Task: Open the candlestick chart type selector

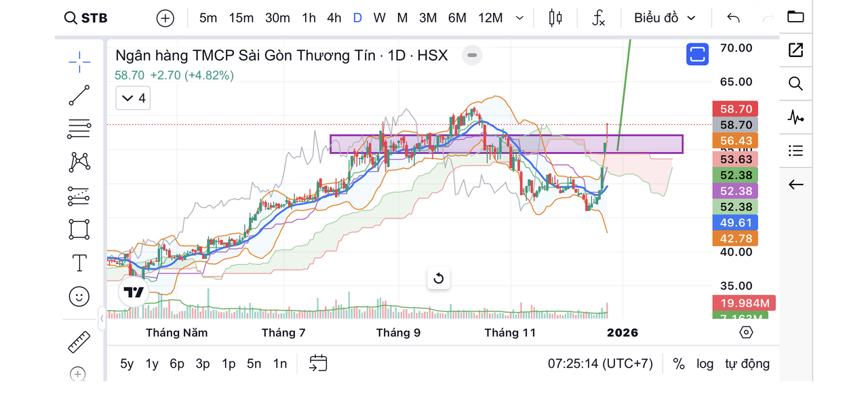Action: tap(555, 18)
